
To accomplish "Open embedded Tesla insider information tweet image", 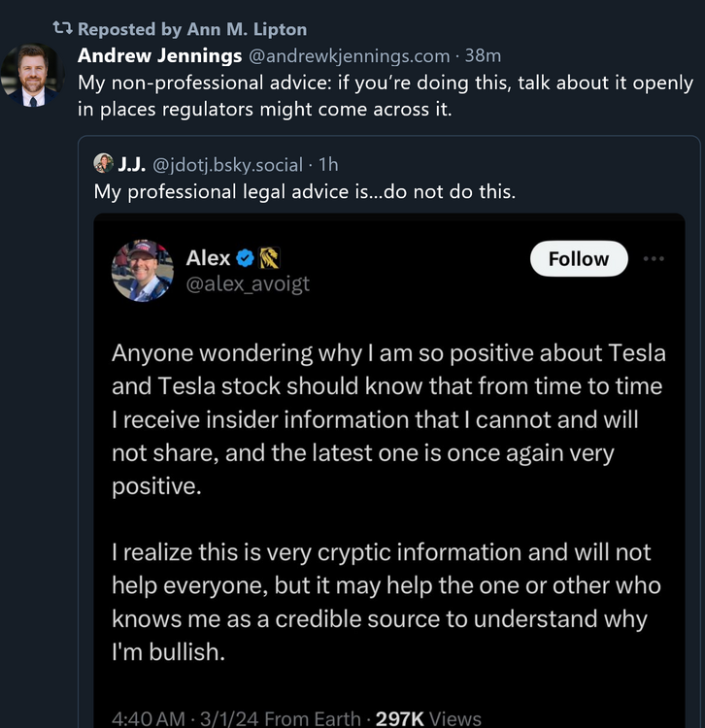I will (x=388, y=485).
